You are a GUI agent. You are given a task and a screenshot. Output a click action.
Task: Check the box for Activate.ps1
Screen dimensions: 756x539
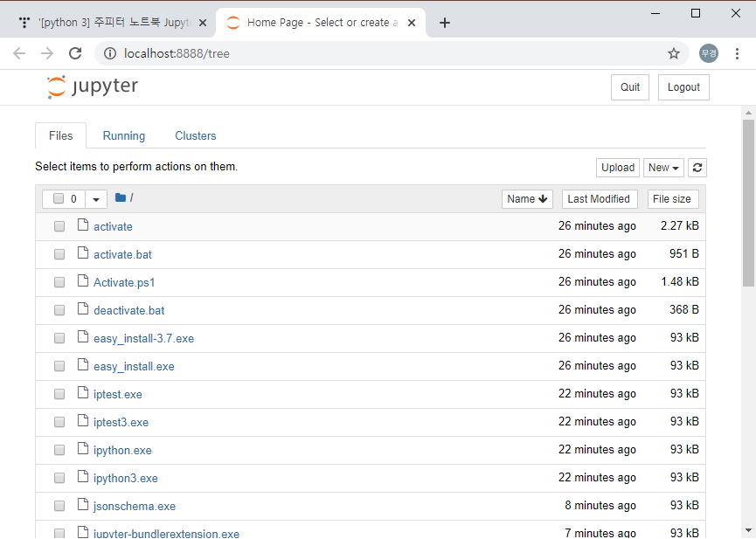59,282
